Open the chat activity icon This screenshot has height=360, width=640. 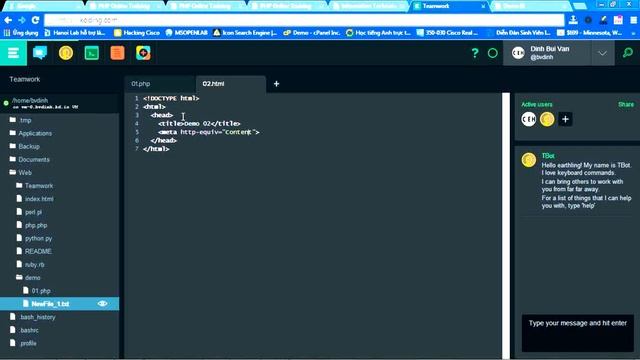tap(40, 53)
